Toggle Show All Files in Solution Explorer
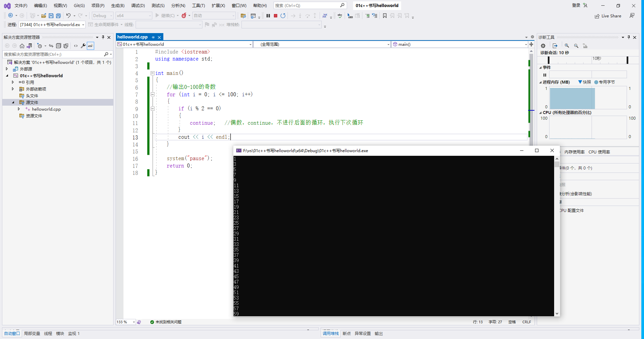The image size is (644, 339). [x=66, y=46]
